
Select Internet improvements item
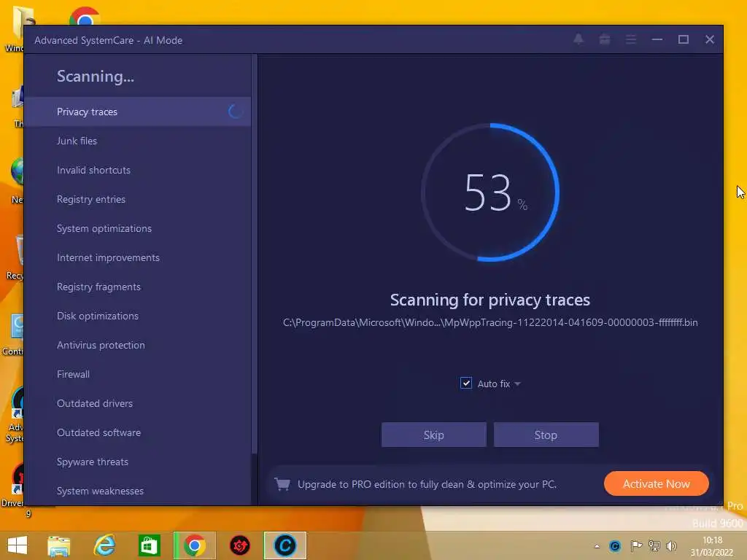(137, 257)
